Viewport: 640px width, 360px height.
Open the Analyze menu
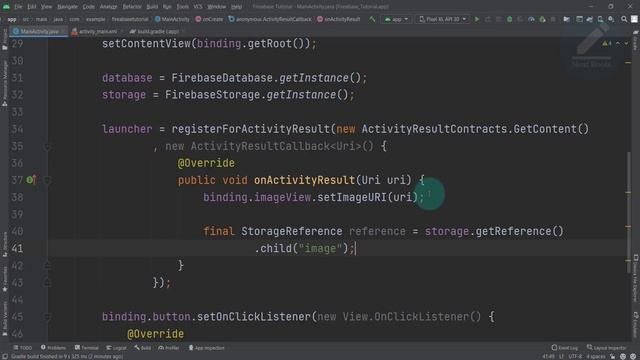tap(109, 7)
